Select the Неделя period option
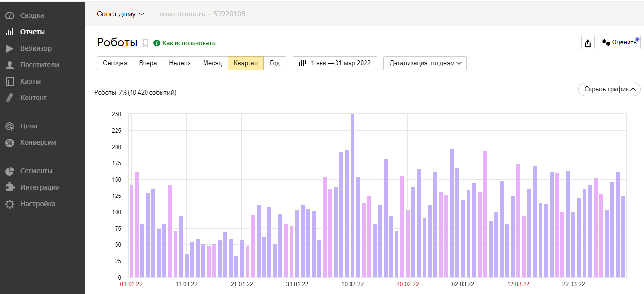This screenshot has height=294, width=644. (x=180, y=63)
